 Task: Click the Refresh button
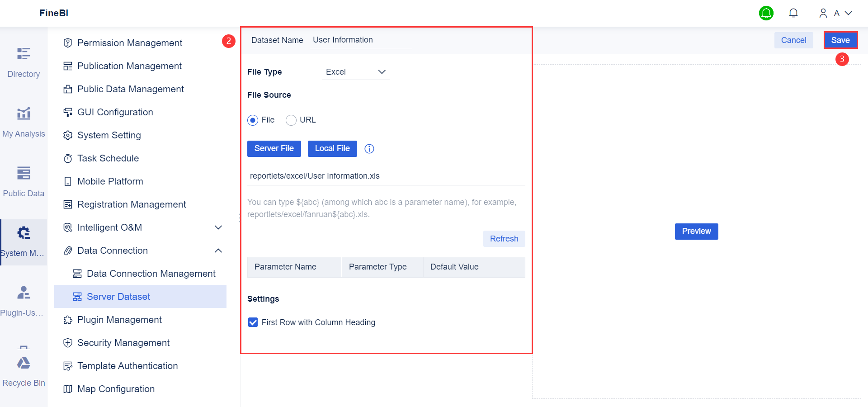[504, 239]
